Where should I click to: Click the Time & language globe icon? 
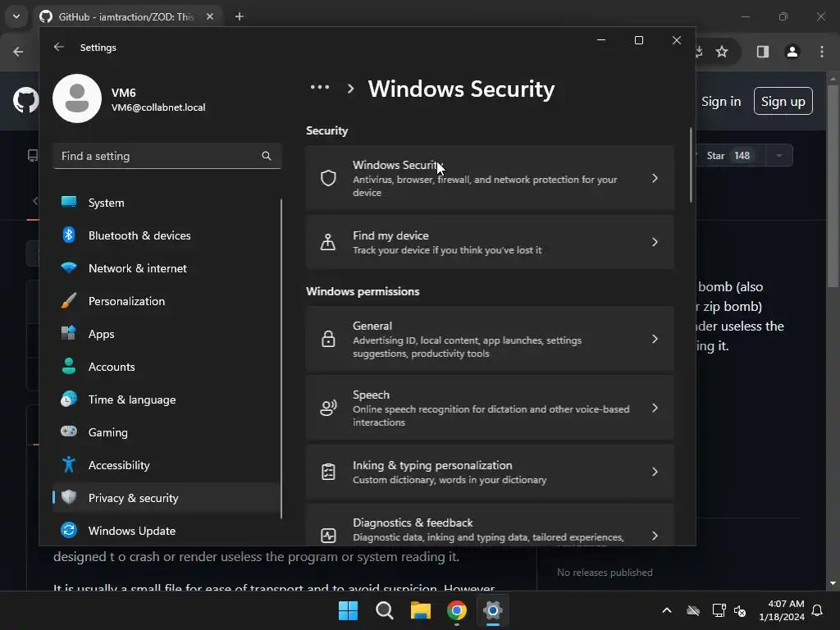(69, 399)
